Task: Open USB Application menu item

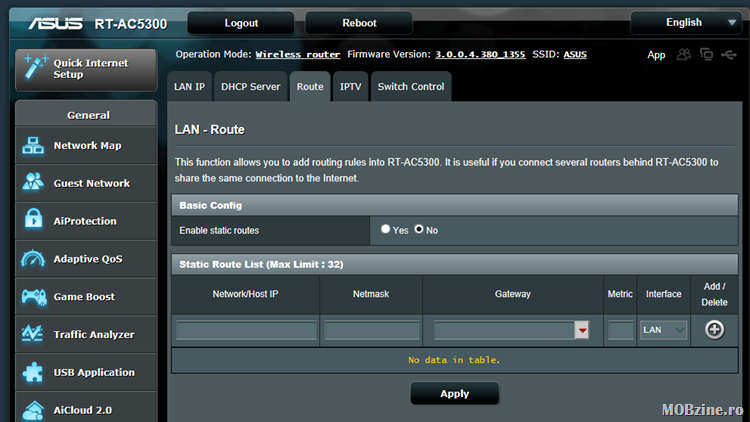Action: 86,372
